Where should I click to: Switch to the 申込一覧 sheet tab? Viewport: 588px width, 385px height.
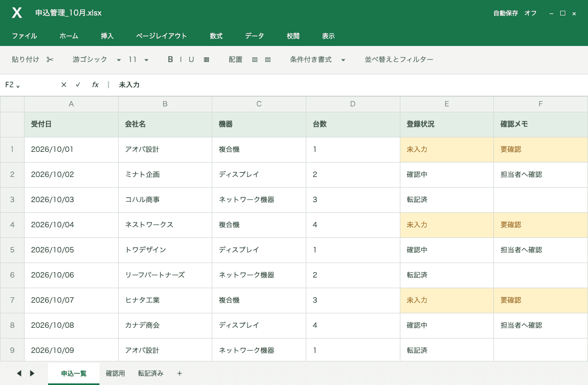(x=74, y=373)
